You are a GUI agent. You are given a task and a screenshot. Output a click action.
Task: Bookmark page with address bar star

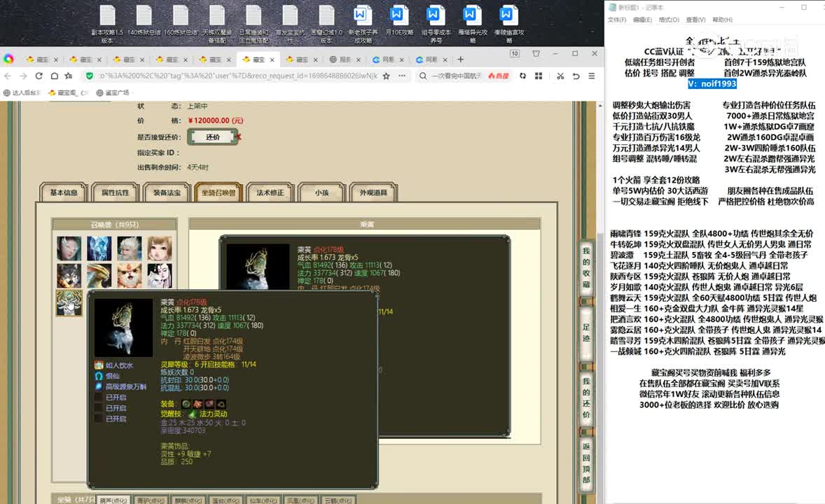coord(386,76)
